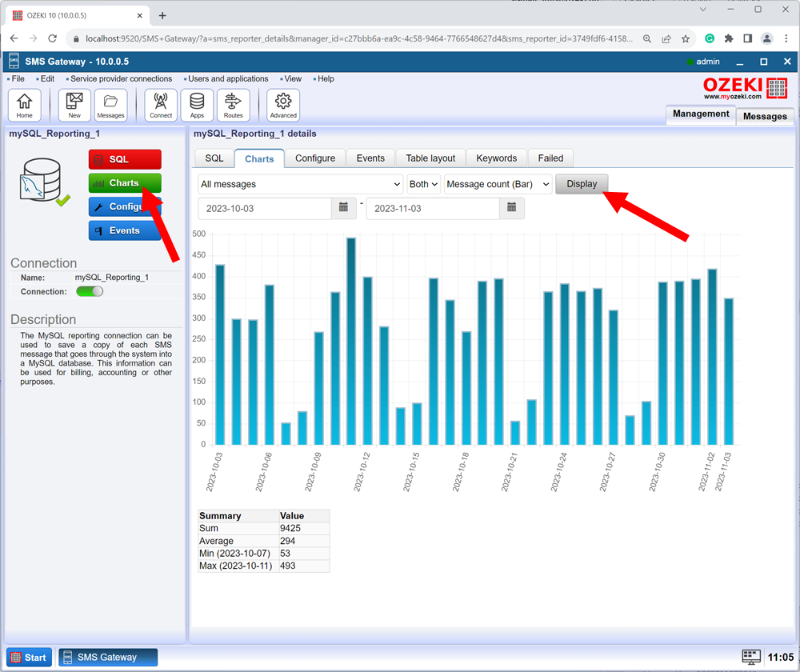Open the Messages folder toolbar icon
Screen dimensions: 800x672
click(x=110, y=105)
